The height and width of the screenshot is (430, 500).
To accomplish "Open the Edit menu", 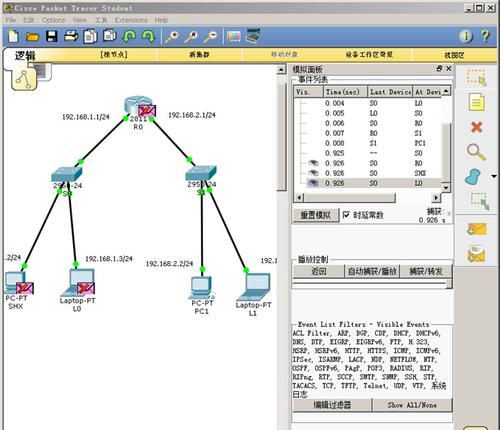I will pos(29,20).
